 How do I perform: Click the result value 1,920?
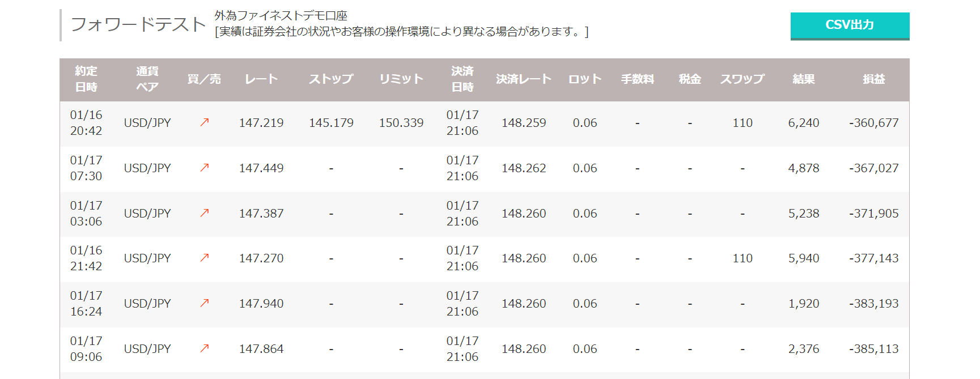[803, 304]
